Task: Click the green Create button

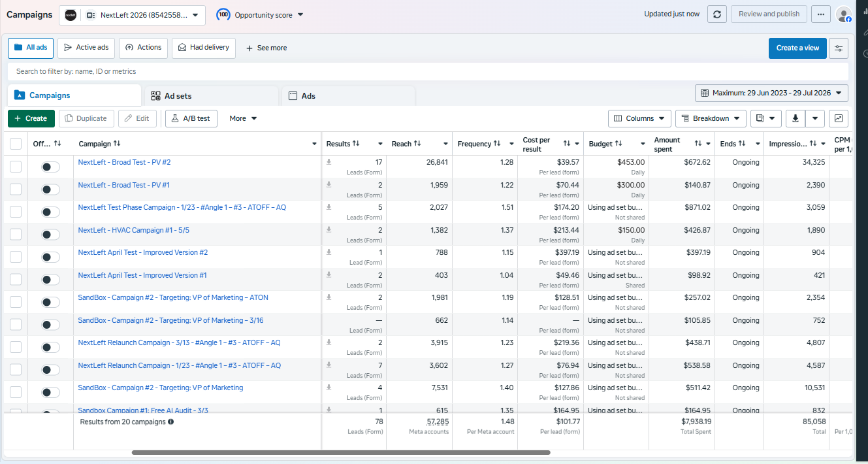Action: [31, 118]
